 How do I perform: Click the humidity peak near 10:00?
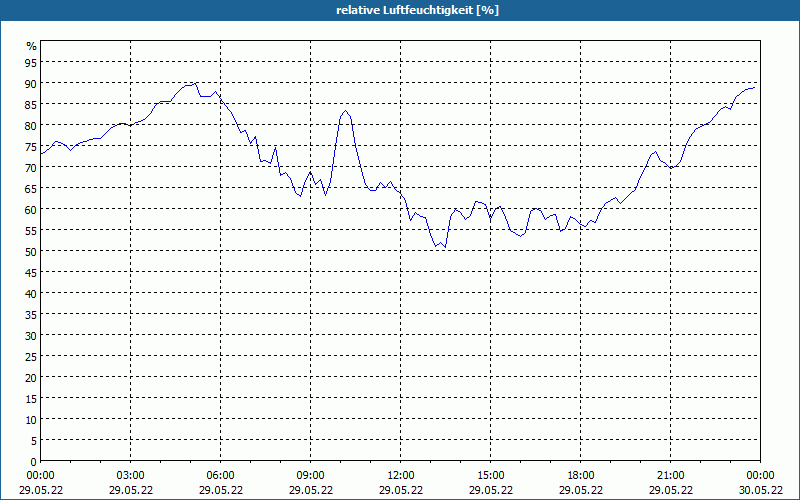[x=345, y=111]
